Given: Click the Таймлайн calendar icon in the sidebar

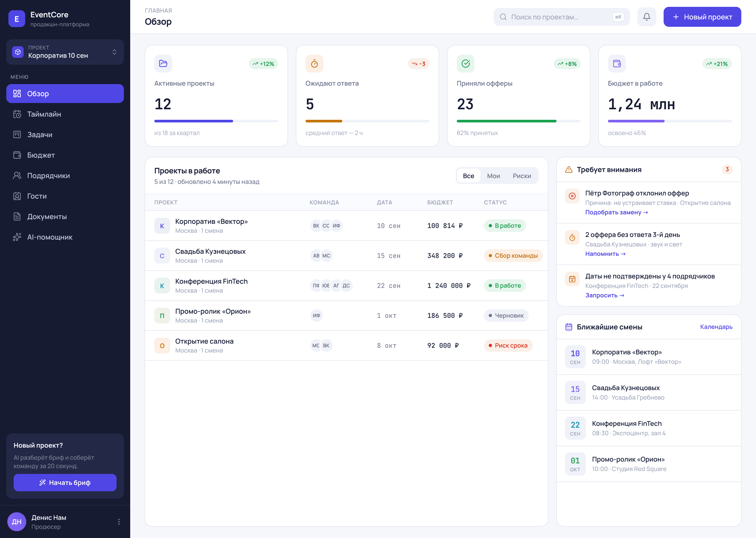Looking at the screenshot, I should pos(17,114).
